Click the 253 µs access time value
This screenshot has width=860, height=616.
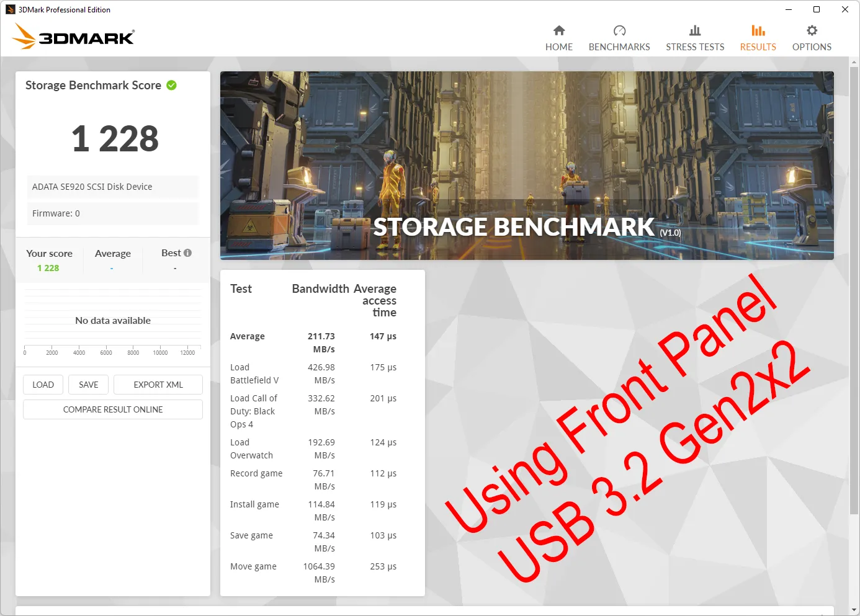(x=383, y=566)
